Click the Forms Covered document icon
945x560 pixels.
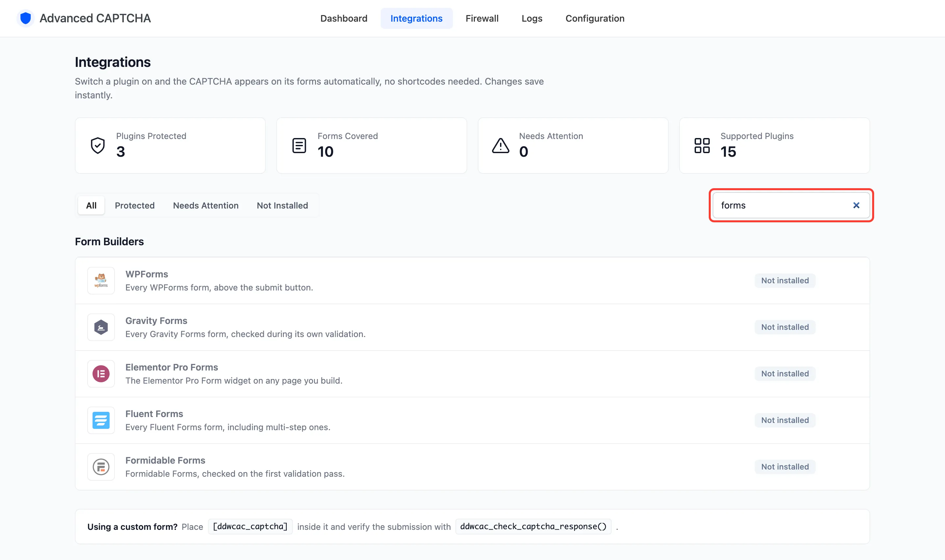click(299, 145)
